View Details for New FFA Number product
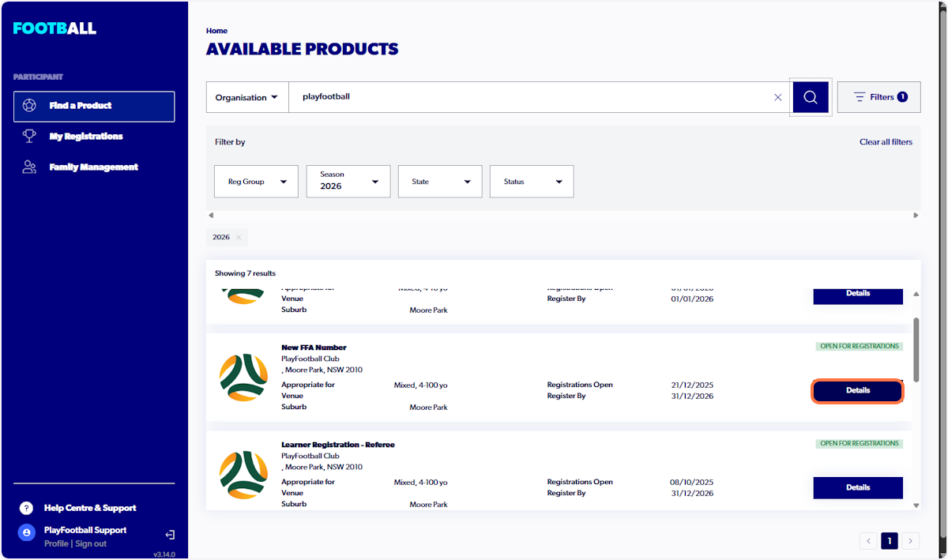 pyautogui.click(x=858, y=390)
